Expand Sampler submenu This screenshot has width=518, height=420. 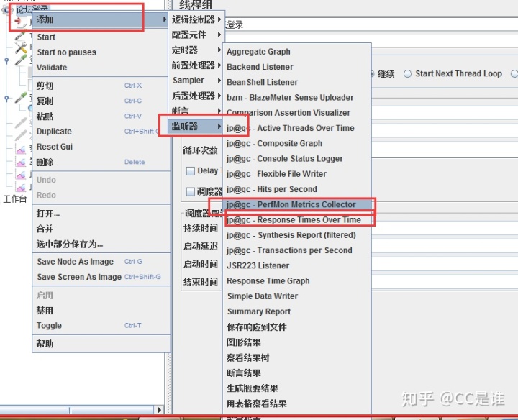click(x=196, y=81)
